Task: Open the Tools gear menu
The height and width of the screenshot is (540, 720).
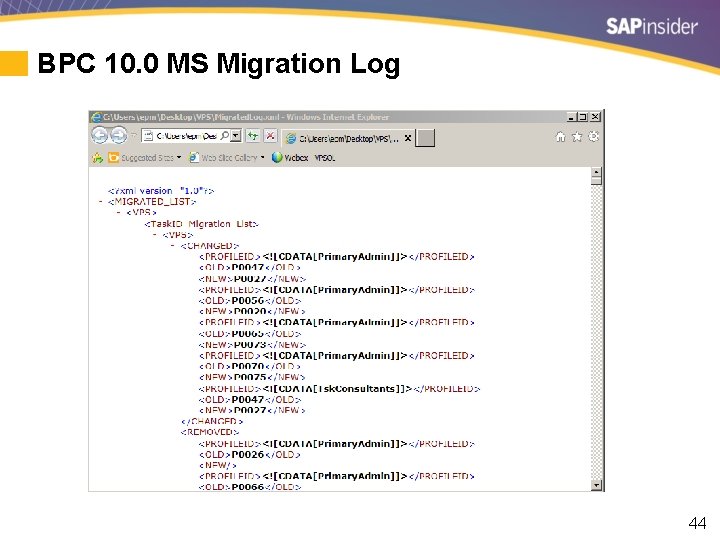Action: coord(593,137)
